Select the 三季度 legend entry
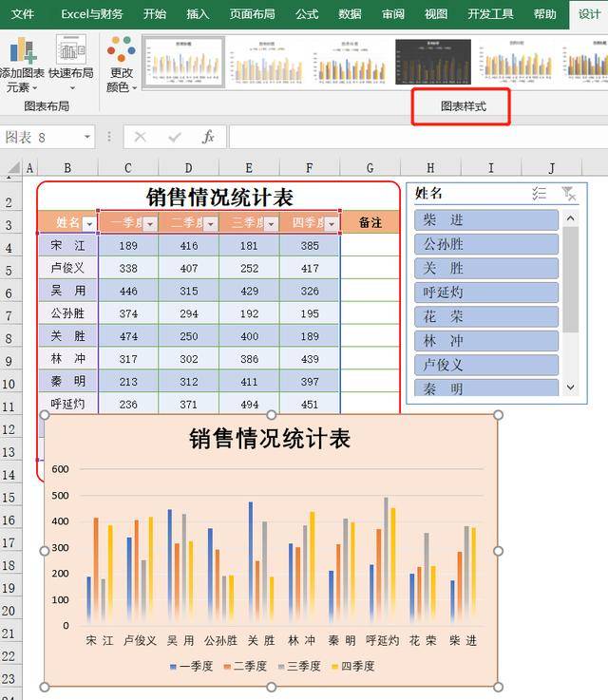Screen dimensions: 608x700 pos(299,666)
